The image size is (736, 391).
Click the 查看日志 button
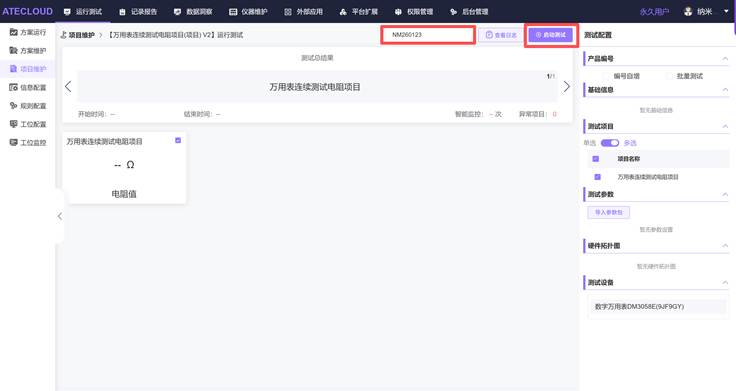point(501,35)
